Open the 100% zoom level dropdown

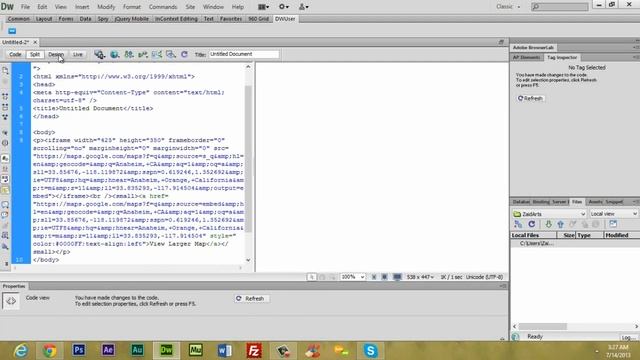click(x=353, y=277)
